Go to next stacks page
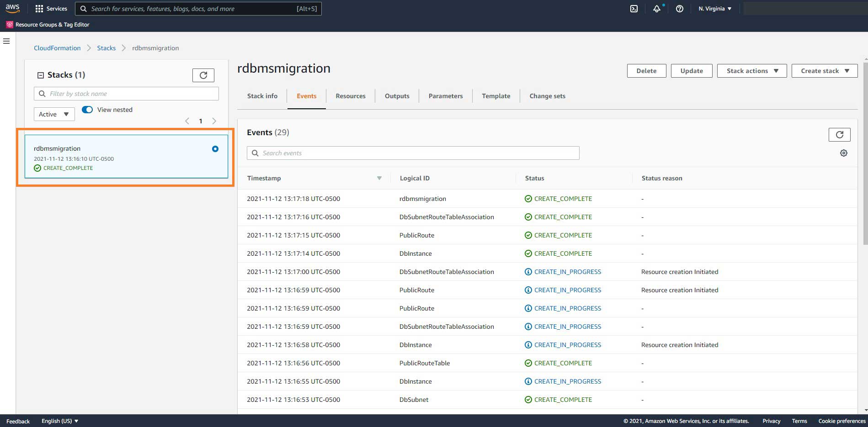Screen dimensions: 868x427 tap(214, 121)
